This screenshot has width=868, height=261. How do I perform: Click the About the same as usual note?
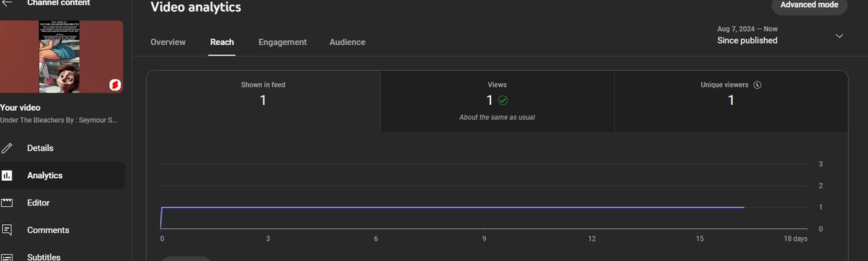pos(497,117)
